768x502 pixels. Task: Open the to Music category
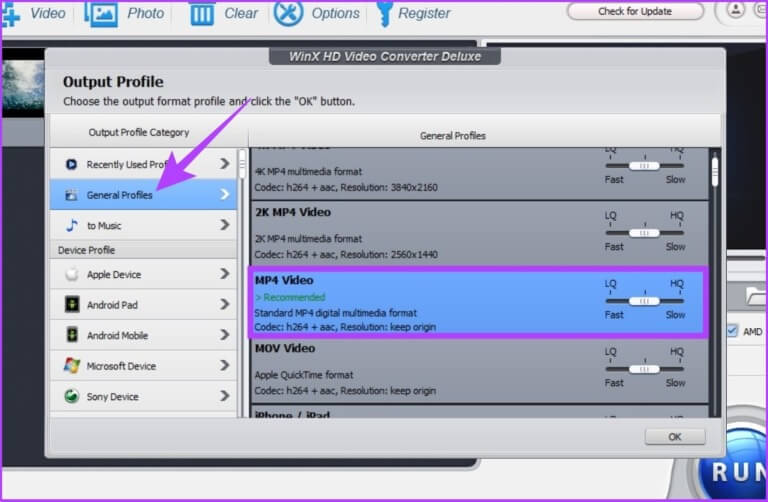point(143,225)
